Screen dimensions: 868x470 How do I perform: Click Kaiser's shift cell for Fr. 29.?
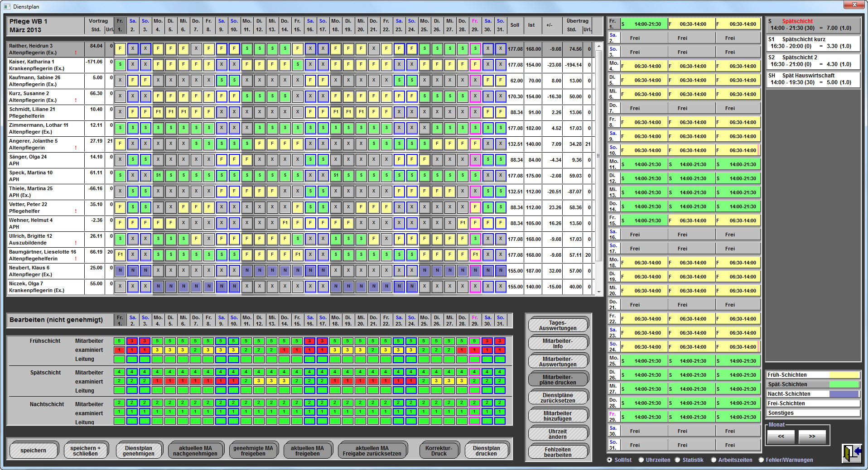tap(475, 65)
